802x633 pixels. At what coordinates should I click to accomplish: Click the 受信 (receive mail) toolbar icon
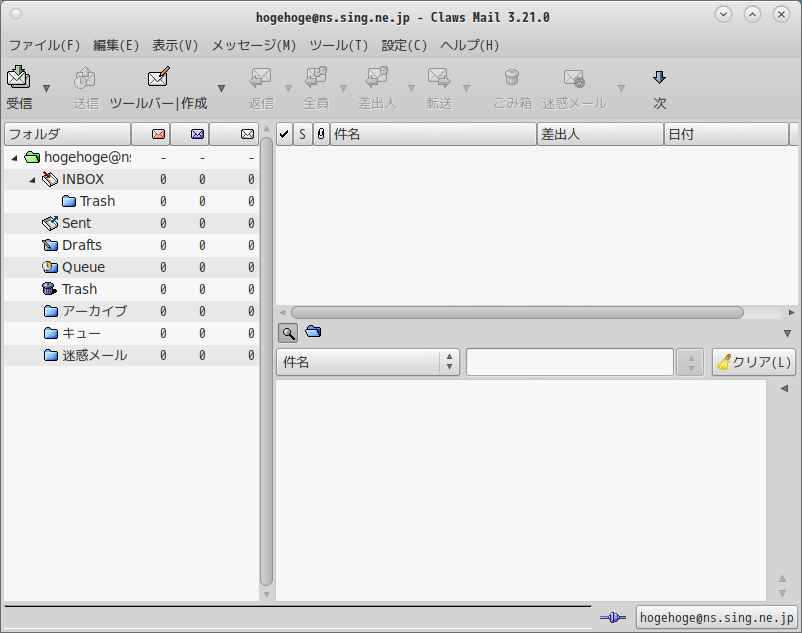coord(19,77)
